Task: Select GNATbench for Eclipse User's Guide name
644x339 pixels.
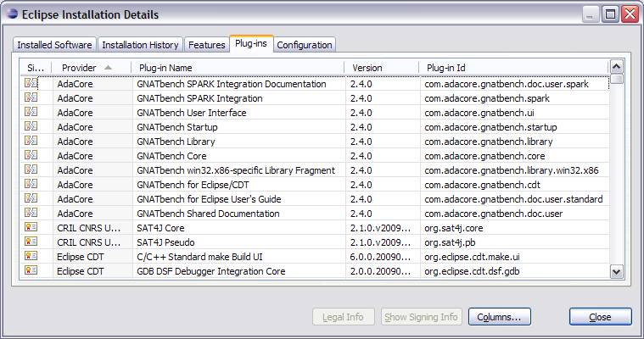Action: pos(209,199)
